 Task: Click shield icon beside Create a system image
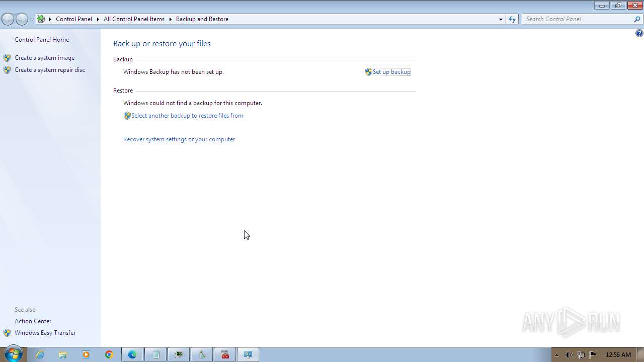pyautogui.click(x=7, y=58)
